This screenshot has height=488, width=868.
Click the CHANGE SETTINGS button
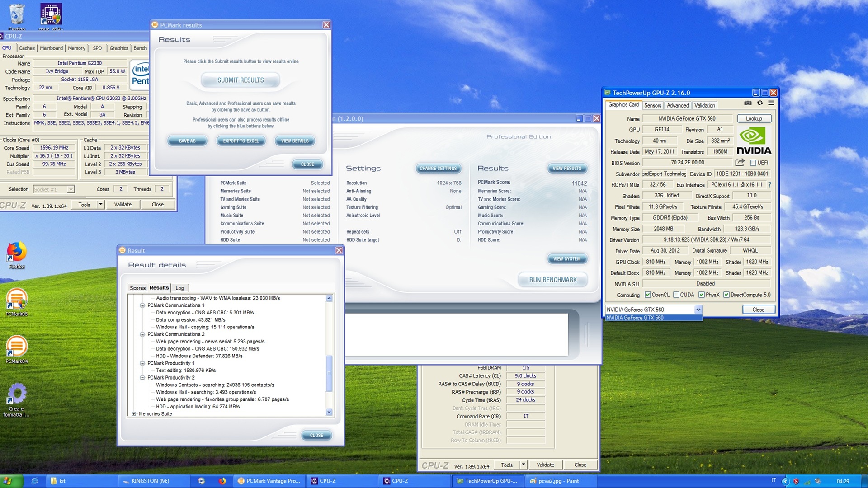(438, 169)
